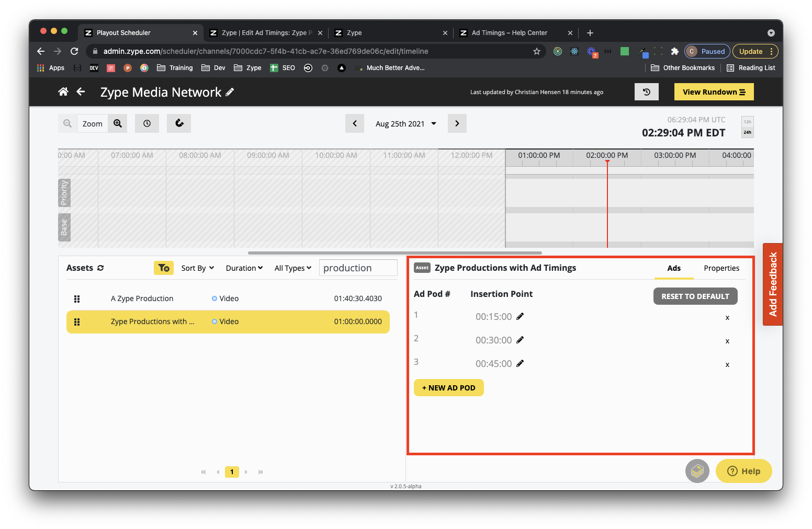Image resolution: width=812 pixels, height=529 pixels.
Task: Remove ad pod 2 with its x
Action: (x=727, y=341)
